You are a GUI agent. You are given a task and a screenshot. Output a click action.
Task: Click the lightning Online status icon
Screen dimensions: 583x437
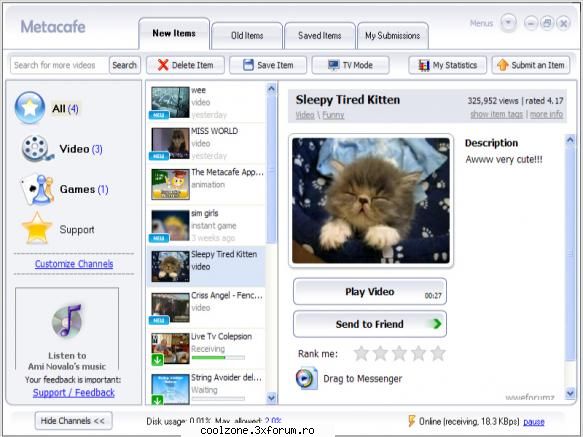click(x=412, y=421)
